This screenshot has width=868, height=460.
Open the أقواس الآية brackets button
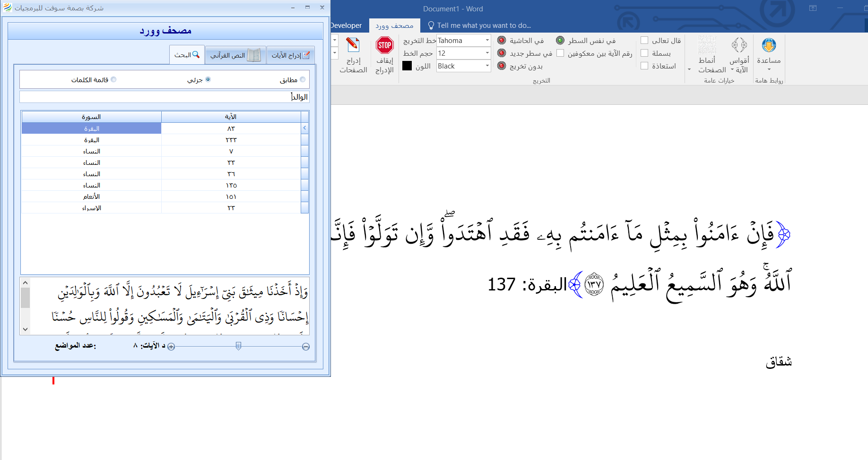(739, 56)
